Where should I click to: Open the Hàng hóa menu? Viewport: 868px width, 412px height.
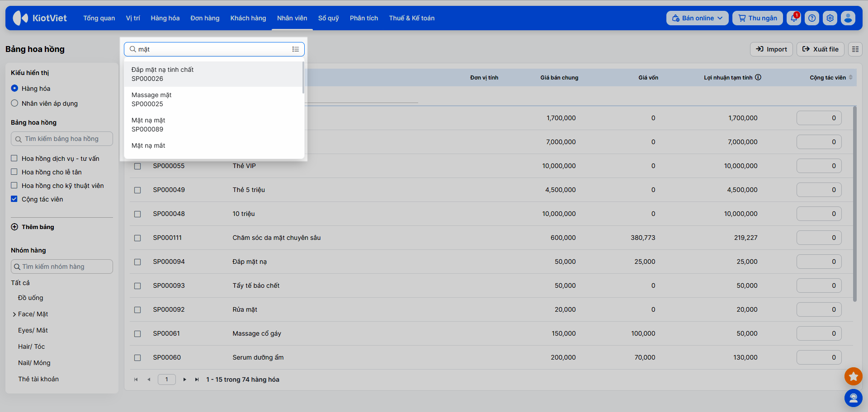pyautogui.click(x=165, y=18)
